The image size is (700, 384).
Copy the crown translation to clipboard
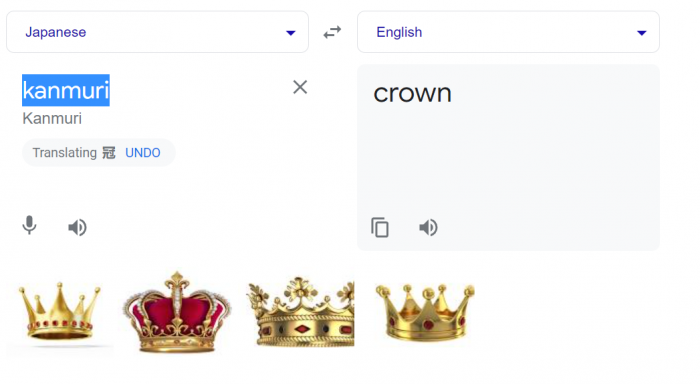point(380,227)
